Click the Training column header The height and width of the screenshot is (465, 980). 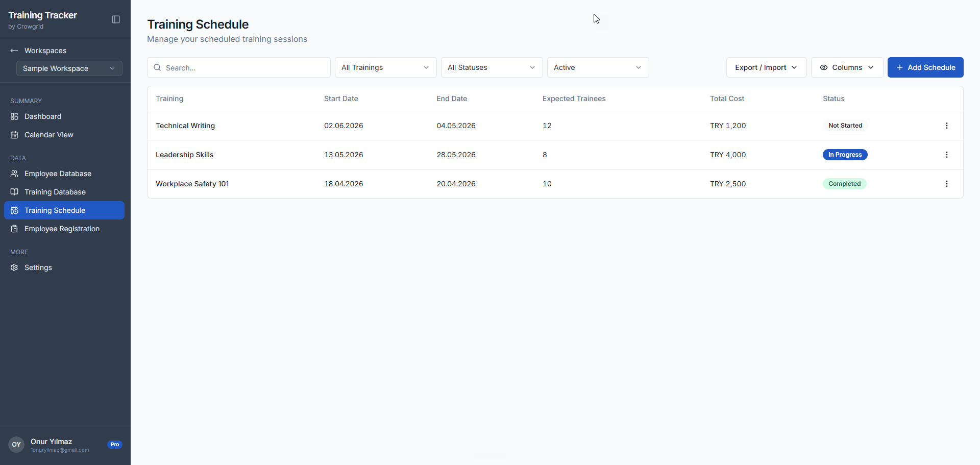click(x=169, y=99)
